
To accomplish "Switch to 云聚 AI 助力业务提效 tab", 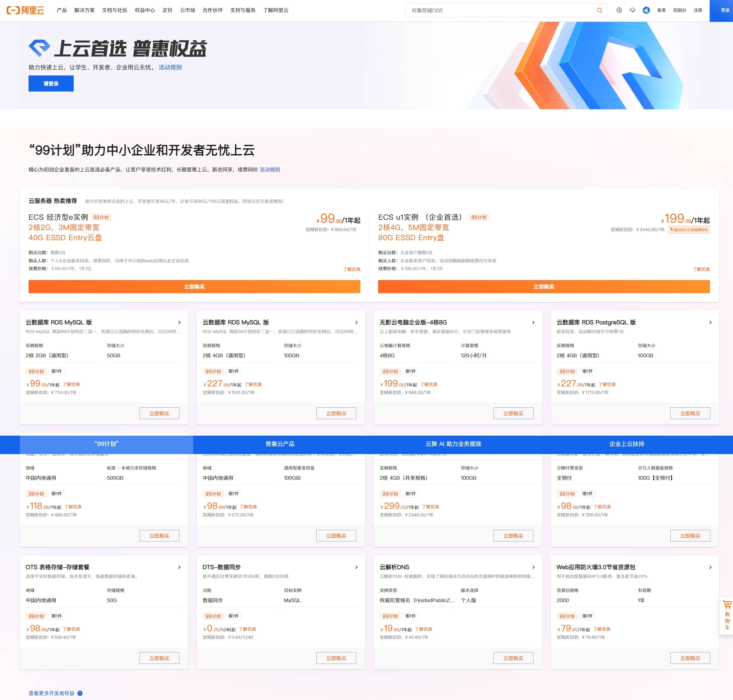I will (x=453, y=444).
